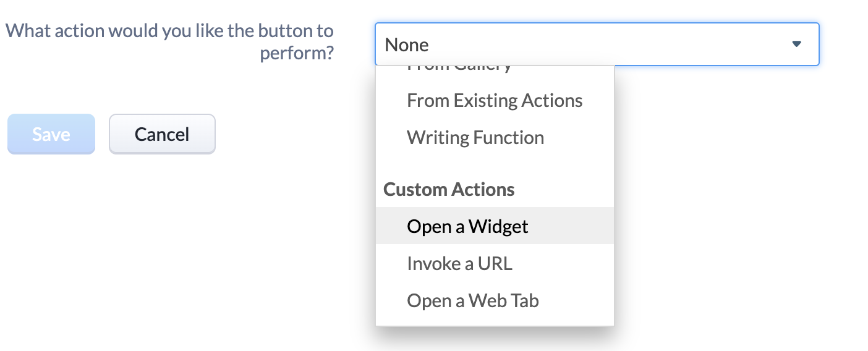Pick the Open a Web Tab action
This screenshot has width=868, height=351.
pyautogui.click(x=495, y=300)
